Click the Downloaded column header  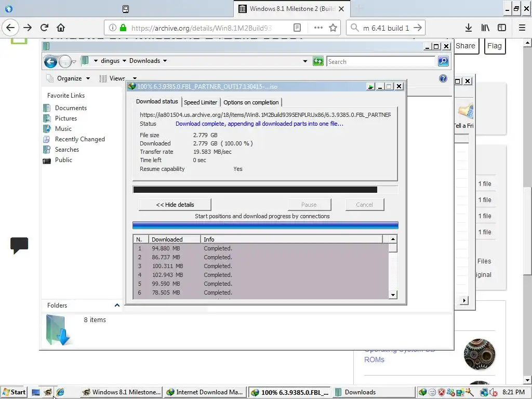[x=175, y=239]
